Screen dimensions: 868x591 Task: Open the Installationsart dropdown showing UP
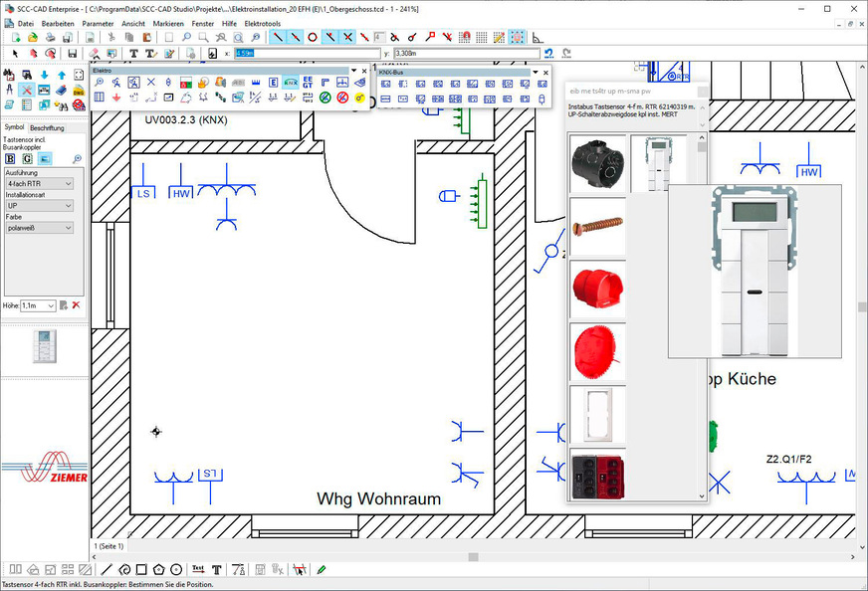pos(40,206)
